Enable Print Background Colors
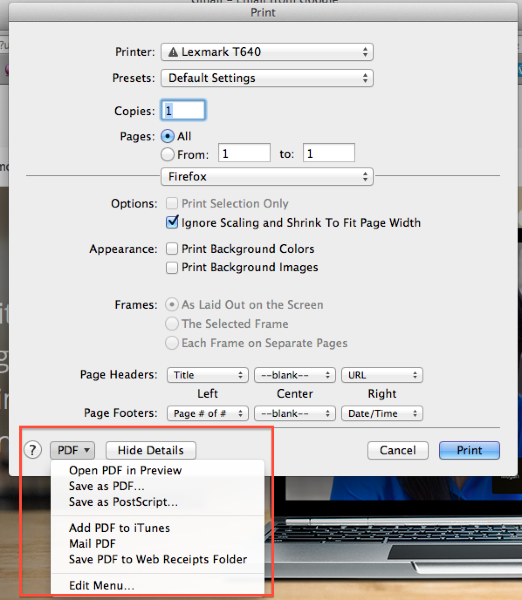The height and width of the screenshot is (600, 522). pyautogui.click(x=172, y=249)
